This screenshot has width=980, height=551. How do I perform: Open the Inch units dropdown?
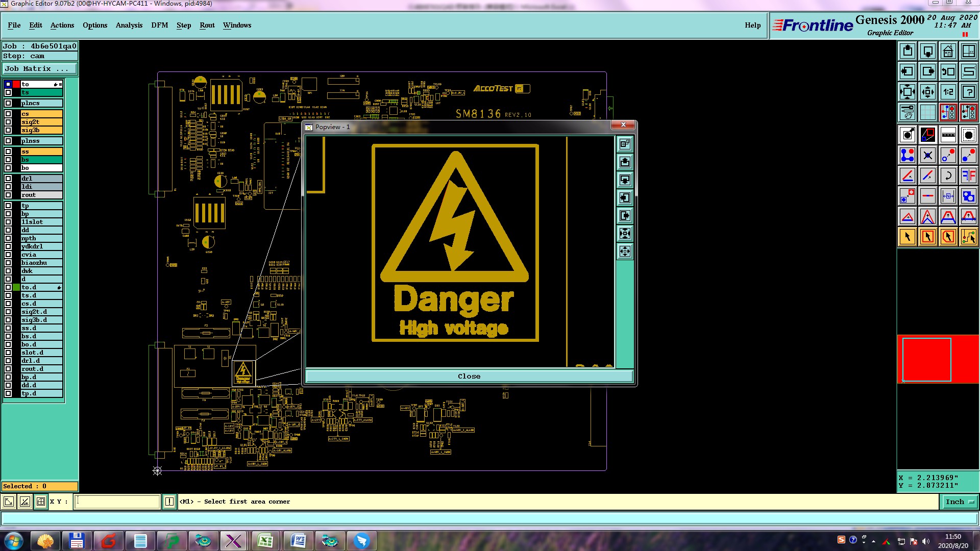[959, 502]
